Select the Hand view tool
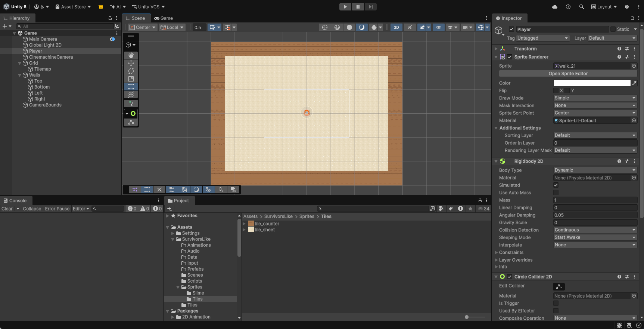Image resolution: width=644 pixels, height=329 pixels. (131, 55)
